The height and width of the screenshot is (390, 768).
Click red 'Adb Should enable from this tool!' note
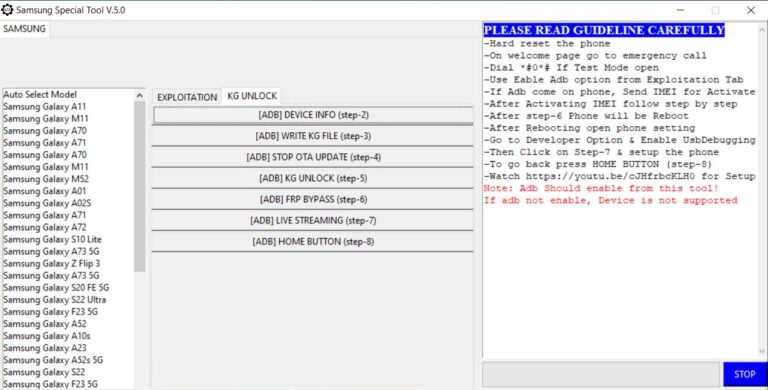pos(601,188)
